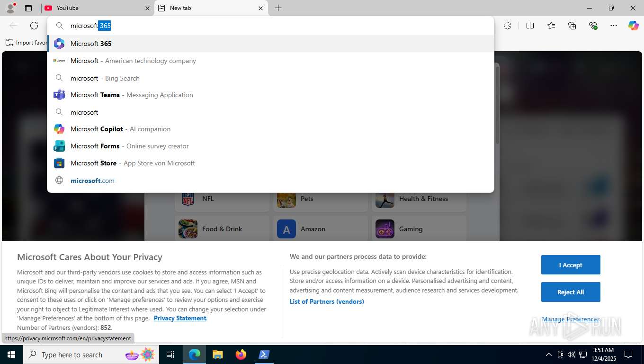Toggle the Split screen icon
The height and width of the screenshot is (364, 644).
(530, 26)
